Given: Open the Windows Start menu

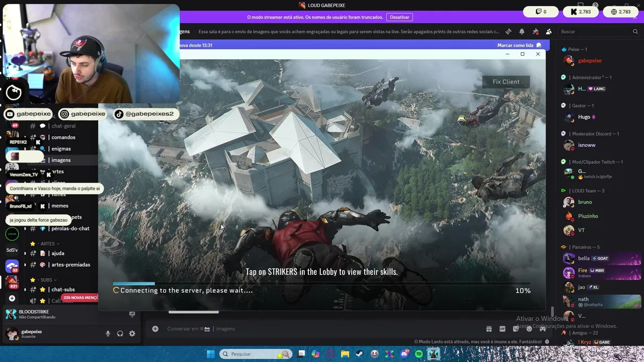Looking at the screenshot, I should [x=210, y=354].
